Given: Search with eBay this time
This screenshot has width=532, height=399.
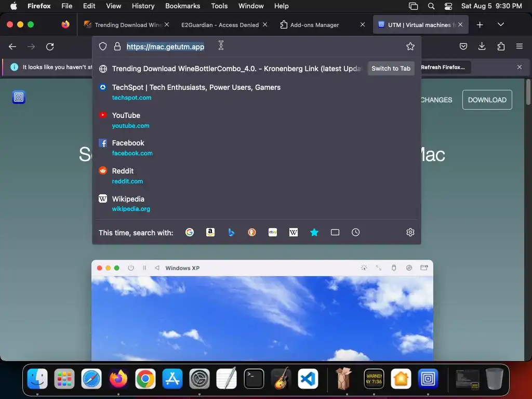Looking at the screenshot, I should (273, 232).
